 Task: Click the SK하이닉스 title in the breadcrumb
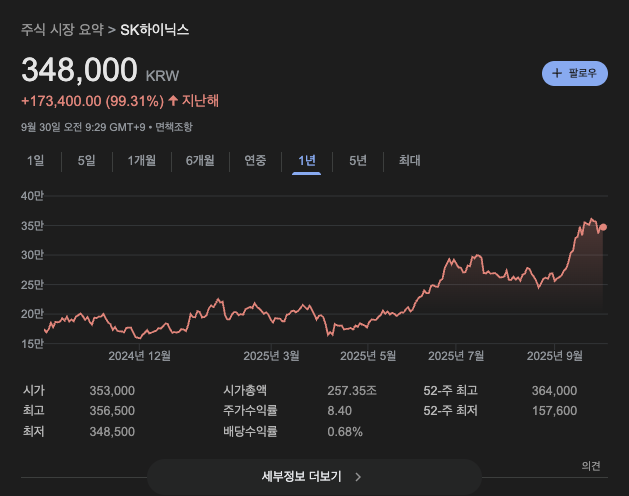[154, 30]
